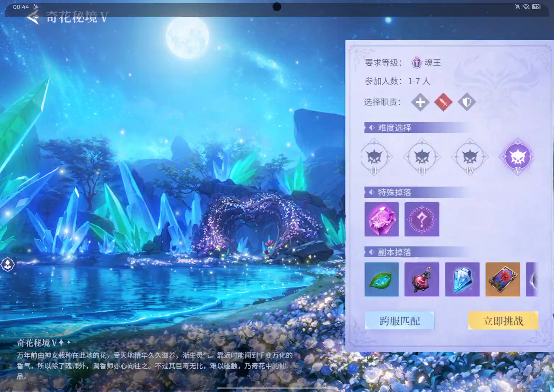This screenshot has width=554, height=392.
Task: Open the purple gem special drop item
Action: (382, 219)
